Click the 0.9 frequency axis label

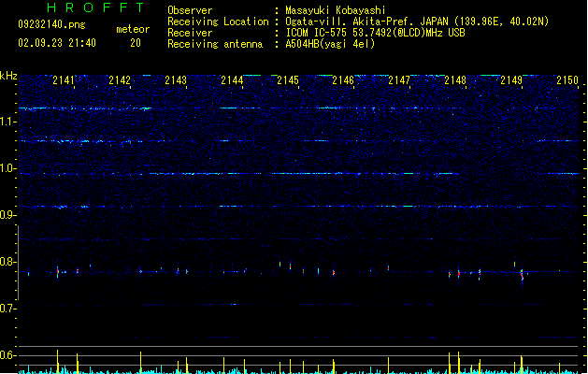(8, 215)
